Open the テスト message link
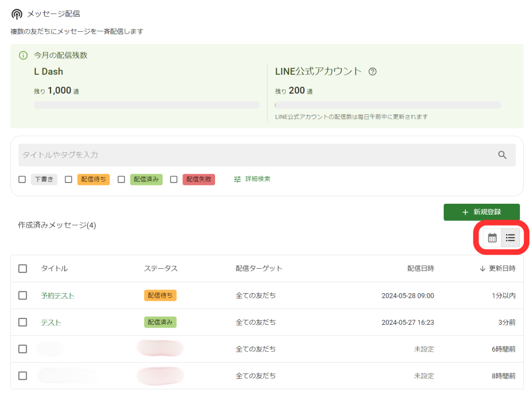Image resolution: width=532 pixels, height=395 pixels. [51, 323]
